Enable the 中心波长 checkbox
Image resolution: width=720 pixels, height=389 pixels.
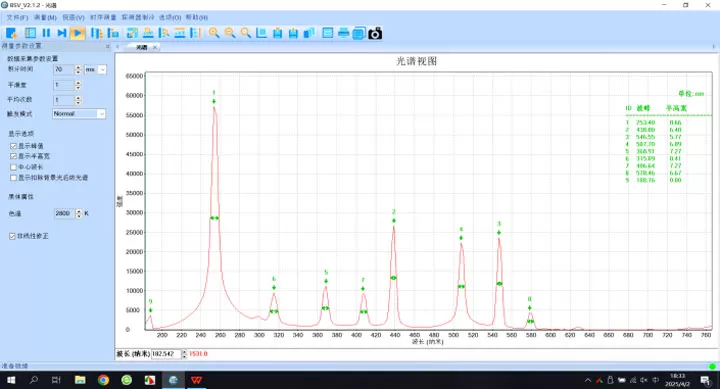(x=13, y=167)
